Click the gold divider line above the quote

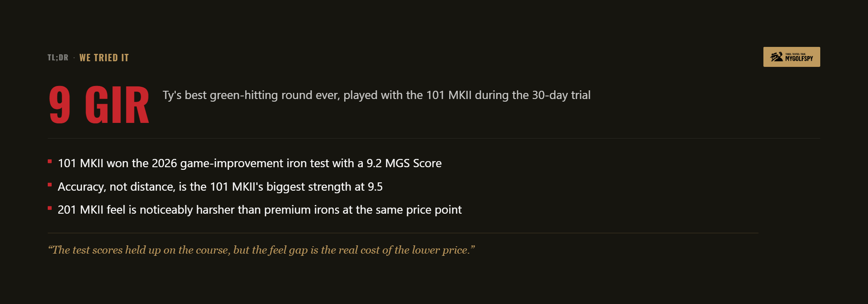[403, 233]
